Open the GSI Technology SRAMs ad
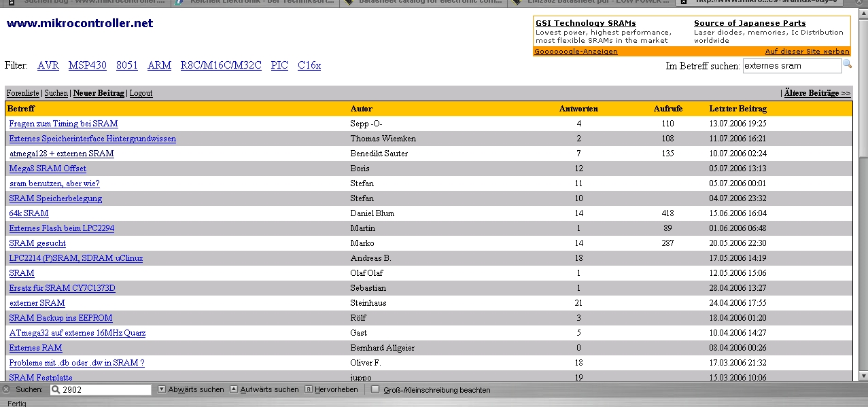This screenshot has width=868, height=407. click(x=586, y=23)
